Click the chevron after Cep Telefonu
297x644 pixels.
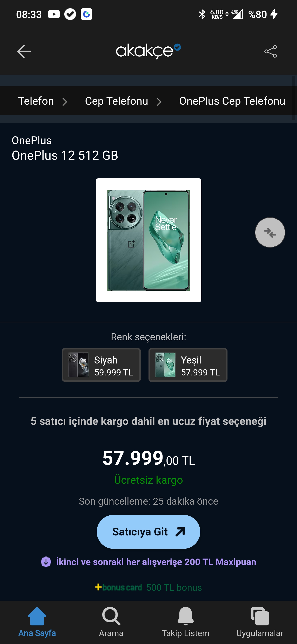pos(159,102)
